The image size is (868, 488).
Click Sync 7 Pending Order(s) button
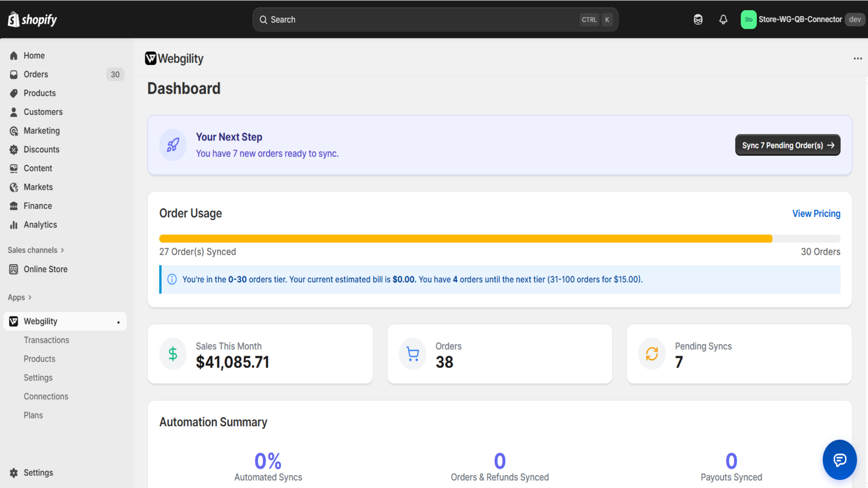[787, 145]
